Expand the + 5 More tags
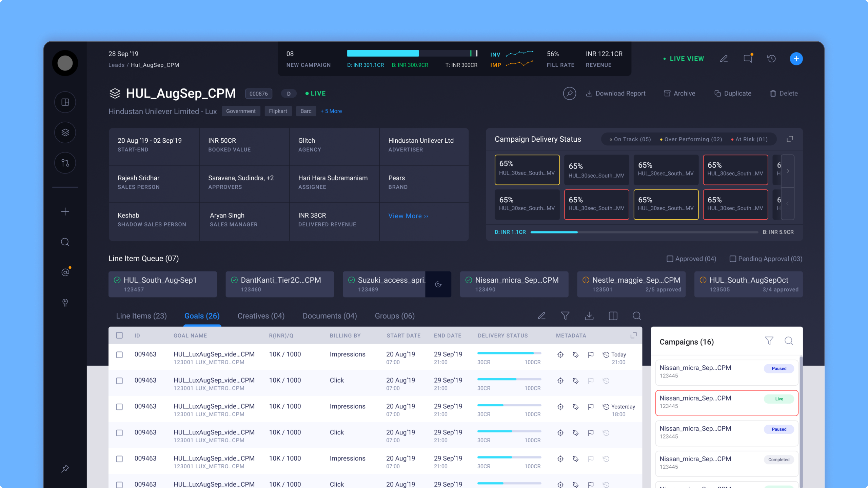 pos(331,111)
